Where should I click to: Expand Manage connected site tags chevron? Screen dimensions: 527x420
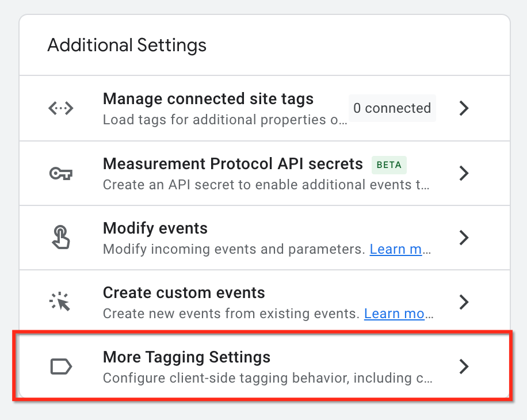click(x=464, y=108)
